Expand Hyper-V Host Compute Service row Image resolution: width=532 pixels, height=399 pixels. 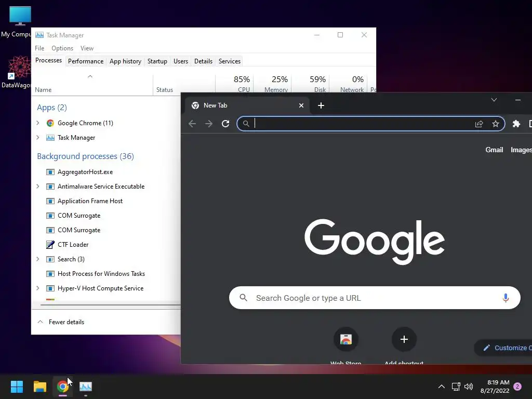pyautogui.click(x=37, y=288)
